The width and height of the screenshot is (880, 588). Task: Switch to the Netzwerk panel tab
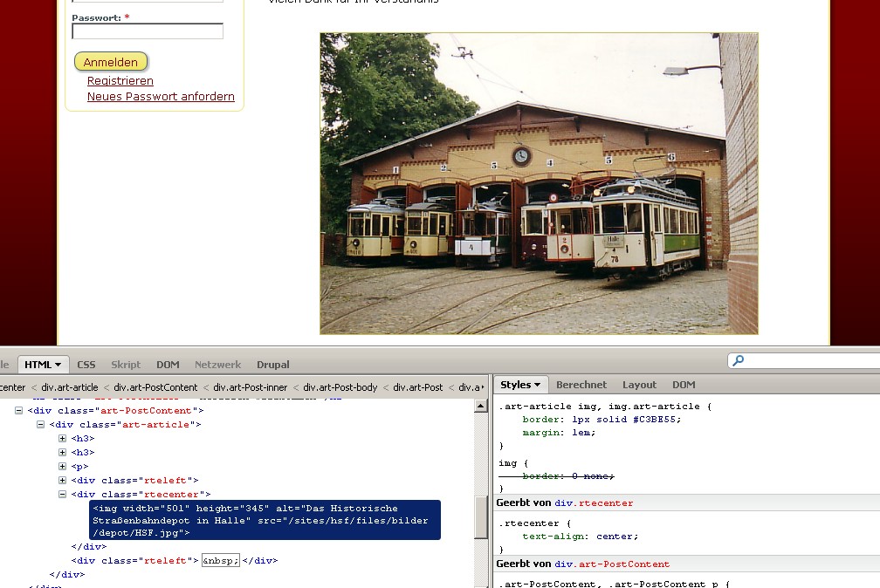(x=217, y=365)
